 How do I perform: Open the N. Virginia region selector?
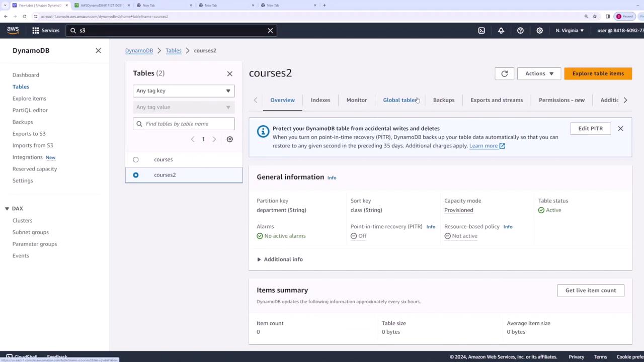click(570, 31)
